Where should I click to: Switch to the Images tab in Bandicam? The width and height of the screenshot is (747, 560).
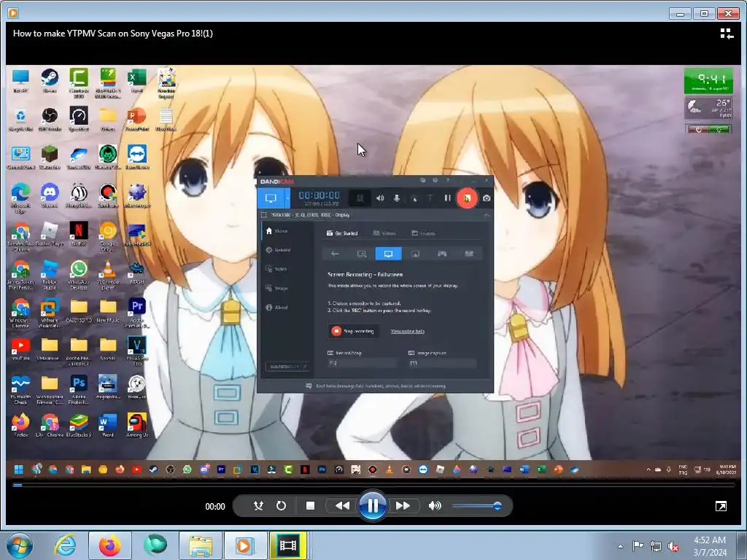pos(423,233)
